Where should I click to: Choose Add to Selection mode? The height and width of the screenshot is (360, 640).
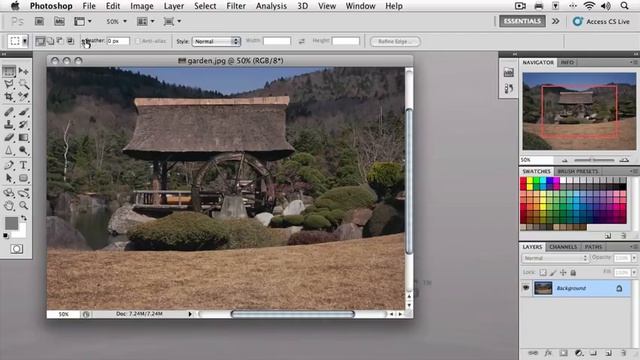point(51,41)
